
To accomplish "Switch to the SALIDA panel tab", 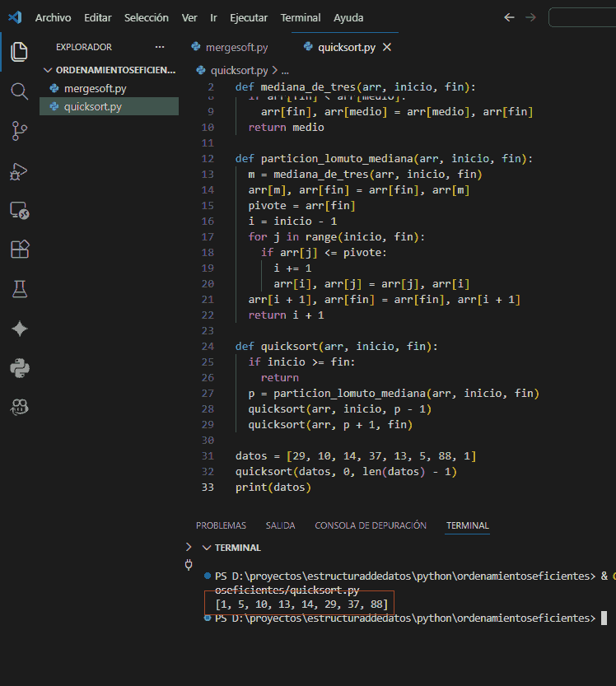I will [x=281, y=525].
